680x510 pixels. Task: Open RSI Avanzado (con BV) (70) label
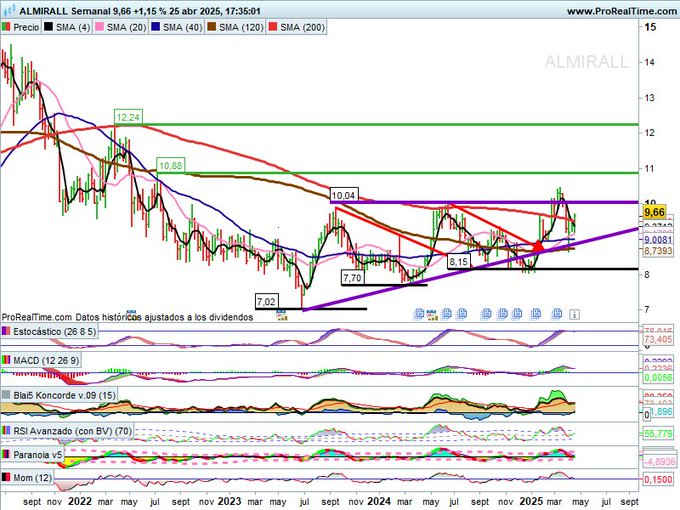(x=73, y=431)
